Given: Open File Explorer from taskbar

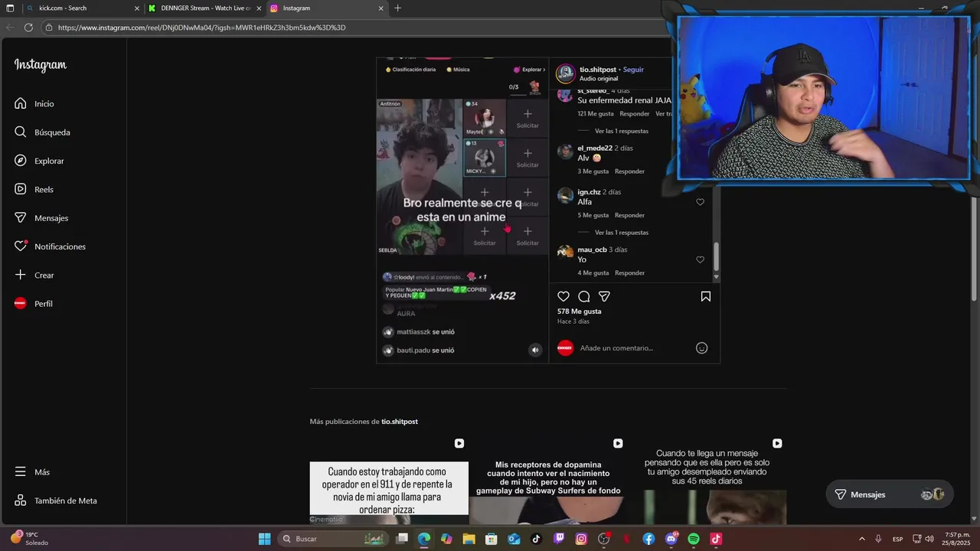Looking at the screenshot, I should tap(469, 539).
